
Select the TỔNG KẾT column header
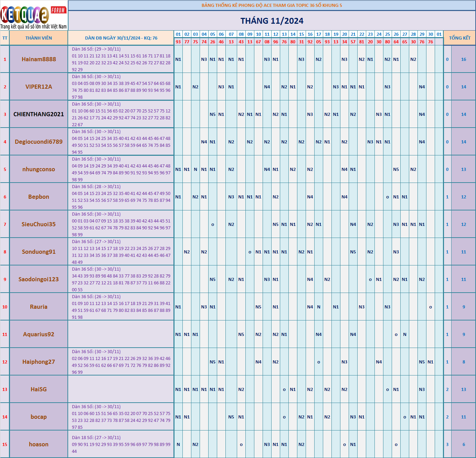coord(459,38)
